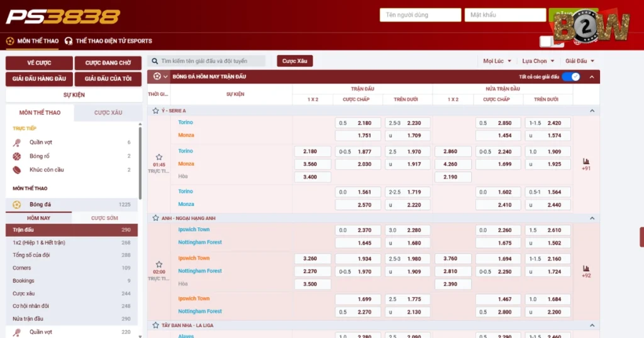The height and width of the screenshot is (338, 644).
Task: Select Trận đấu market with 290
Action: click(72, 230)
